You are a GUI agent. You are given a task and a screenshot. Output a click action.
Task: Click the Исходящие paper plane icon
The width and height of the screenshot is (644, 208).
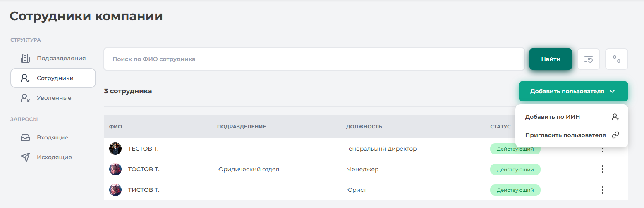(x=25, y=157)
